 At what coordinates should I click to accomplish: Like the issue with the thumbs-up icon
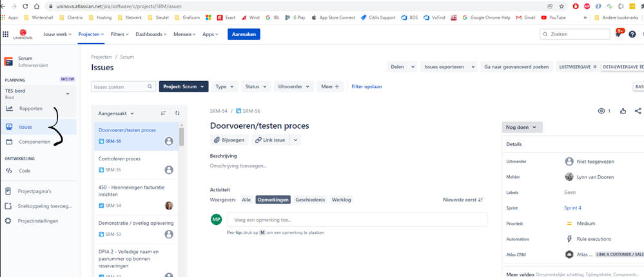pos(623,111)
